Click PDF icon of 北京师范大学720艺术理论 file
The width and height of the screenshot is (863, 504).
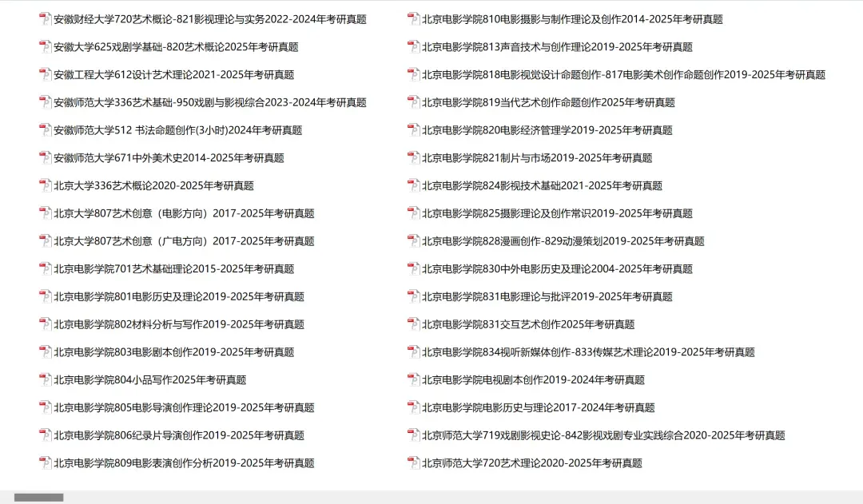(413, 462)
